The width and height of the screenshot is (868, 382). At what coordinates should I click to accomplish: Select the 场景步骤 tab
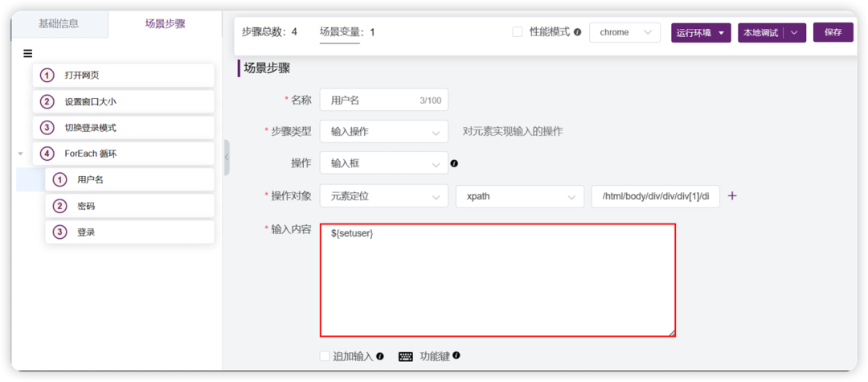[x=165, y=24]
